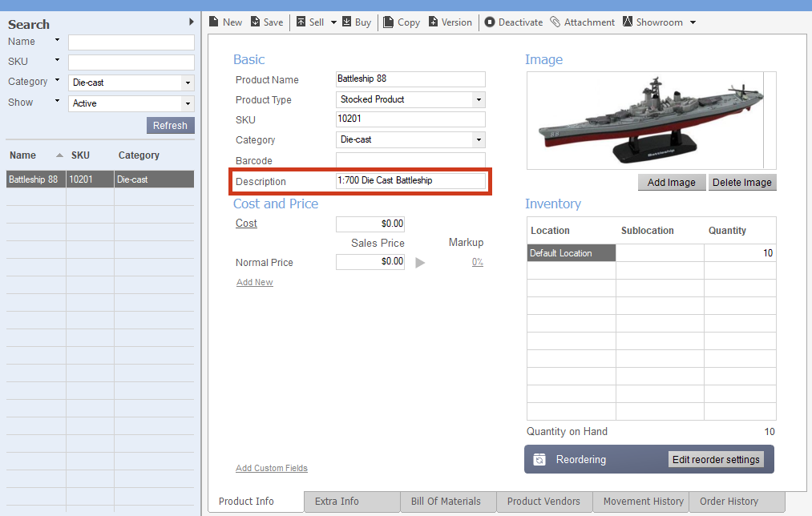Click the 10201 SKU cell in results list
This screenshot has height=516, width=812.
90,179
